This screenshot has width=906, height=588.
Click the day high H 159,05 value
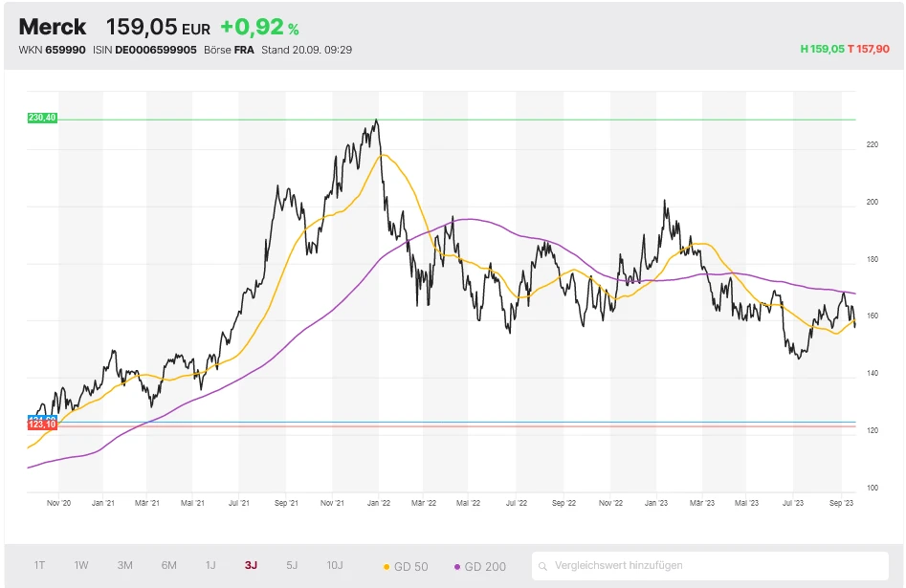tap(822, 49)
